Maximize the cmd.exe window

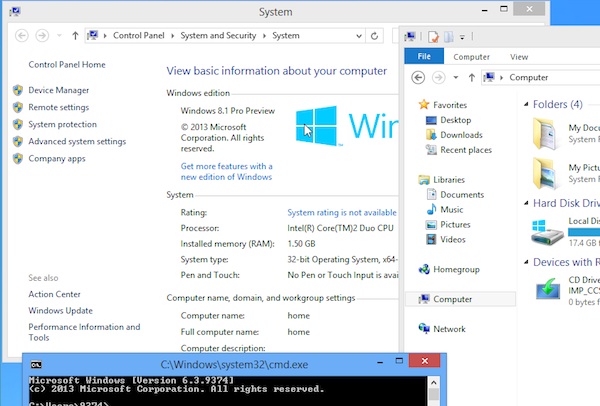[399, 361]
